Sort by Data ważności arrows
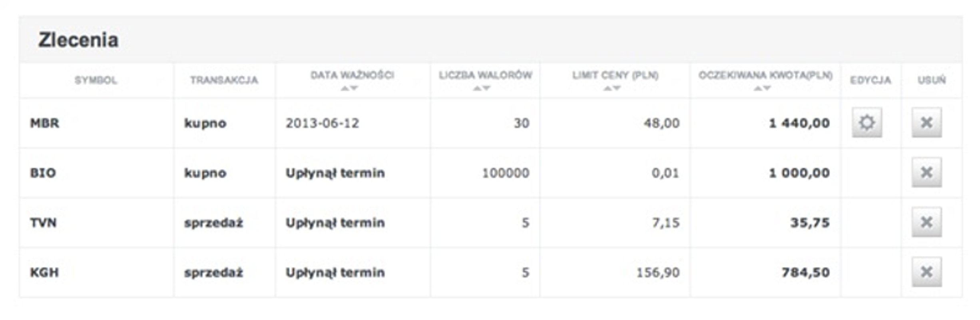The image size is (980, 320). pyautogui.click(x=349, y=88)
